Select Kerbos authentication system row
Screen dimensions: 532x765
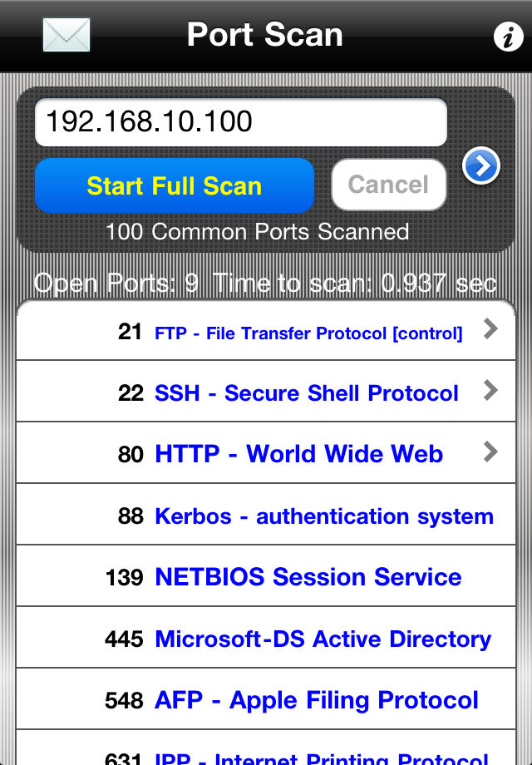(266, 514)
